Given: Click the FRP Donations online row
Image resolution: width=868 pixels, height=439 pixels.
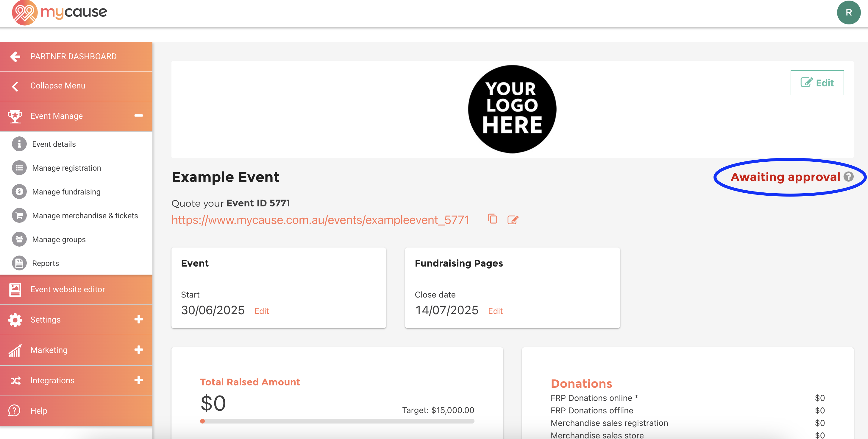Looking at the screenshot, I should click(x=687, y=398).
